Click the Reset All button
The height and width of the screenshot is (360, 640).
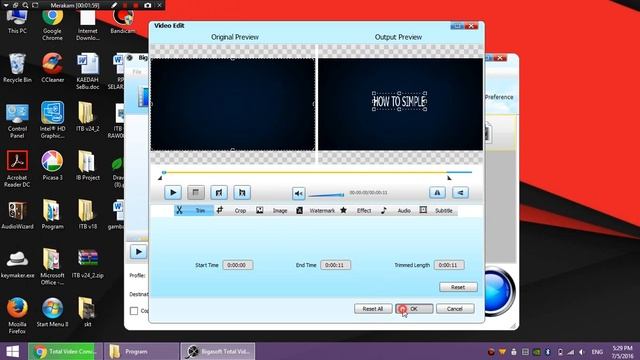pos(373,309)
